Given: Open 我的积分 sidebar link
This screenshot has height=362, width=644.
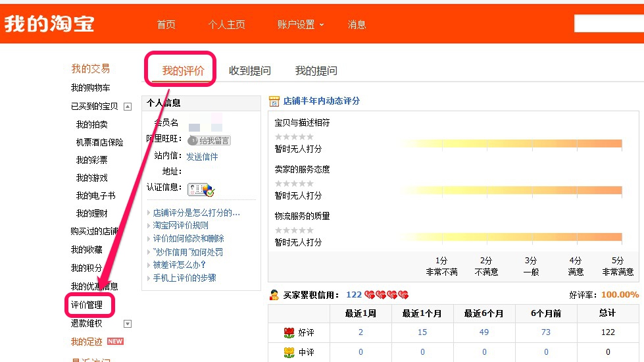Looking at the screenshot, I should 86,268.
